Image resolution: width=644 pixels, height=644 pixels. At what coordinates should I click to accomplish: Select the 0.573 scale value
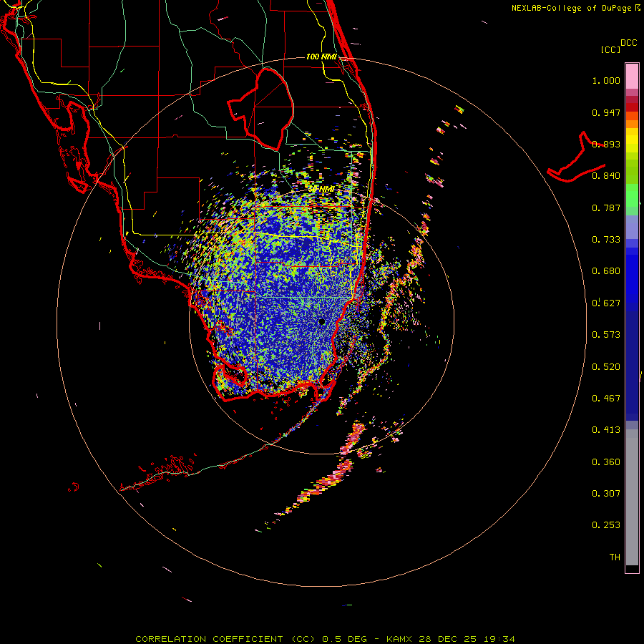pyautogui.click(x=606, y=335)
